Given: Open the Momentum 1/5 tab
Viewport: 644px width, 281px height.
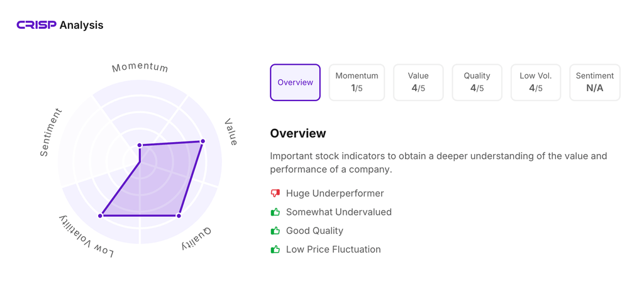Looking at the screenshot, I should (357, 82).
